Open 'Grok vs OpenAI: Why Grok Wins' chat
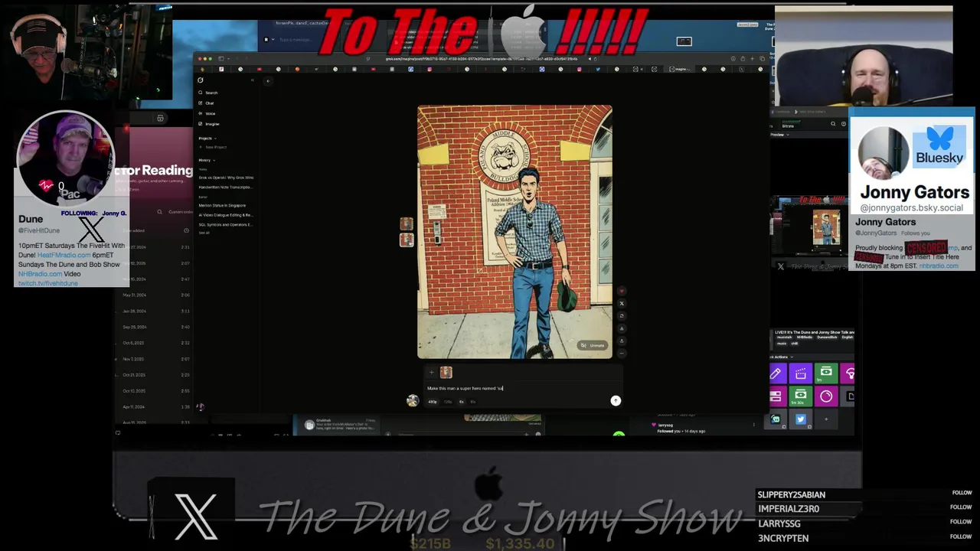This screenshot has width=980, height=551. [226, 178]
